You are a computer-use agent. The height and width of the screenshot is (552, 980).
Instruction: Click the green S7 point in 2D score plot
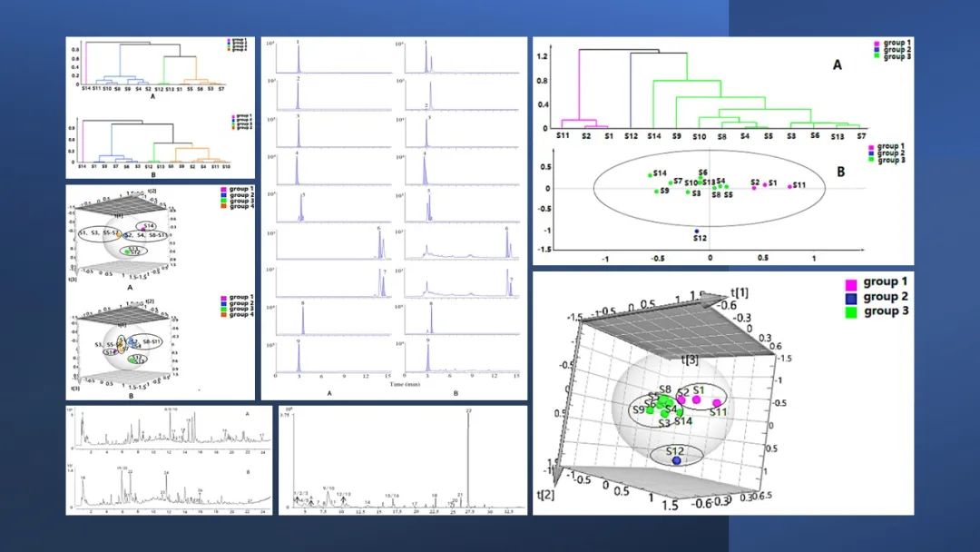click(671, 182)
